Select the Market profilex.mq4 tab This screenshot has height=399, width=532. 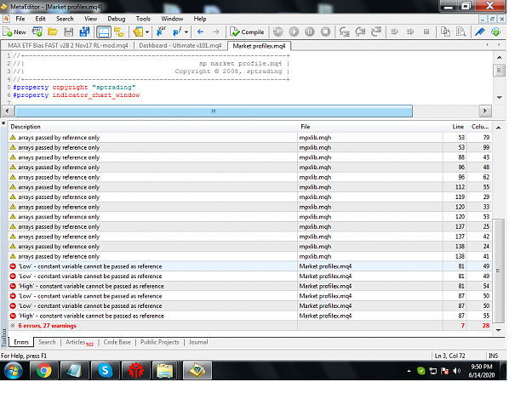260,46
